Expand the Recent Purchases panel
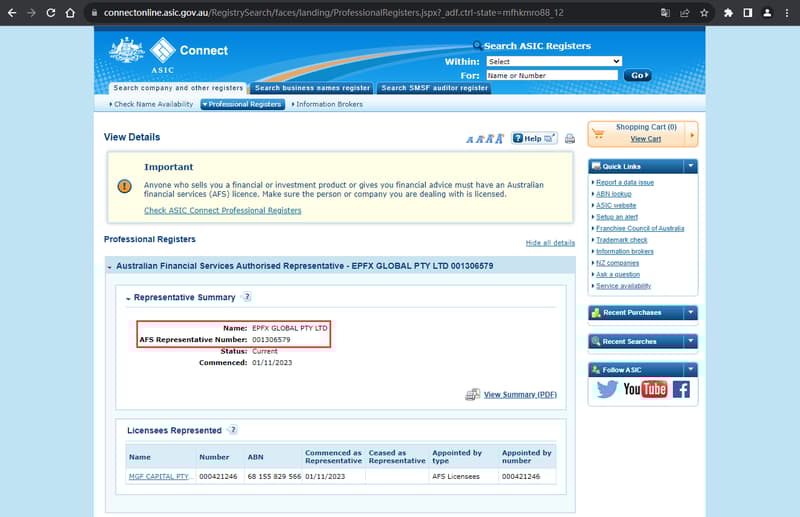 690,313
